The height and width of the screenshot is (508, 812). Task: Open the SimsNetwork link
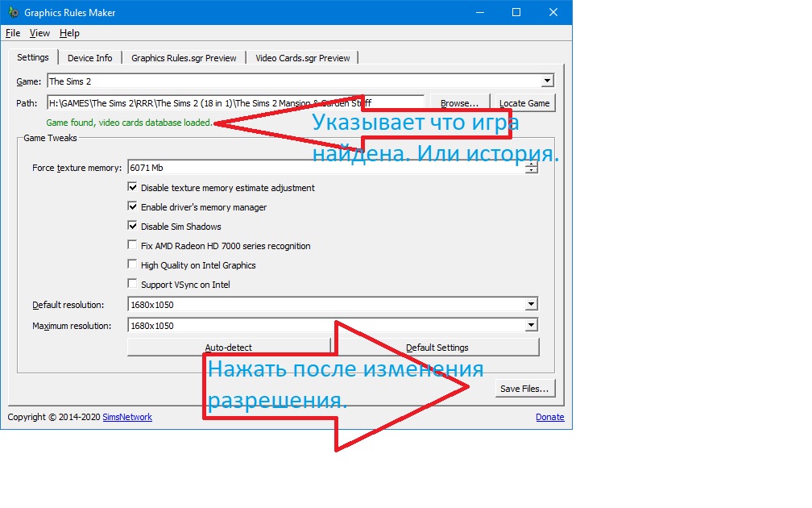pos(127,417)
